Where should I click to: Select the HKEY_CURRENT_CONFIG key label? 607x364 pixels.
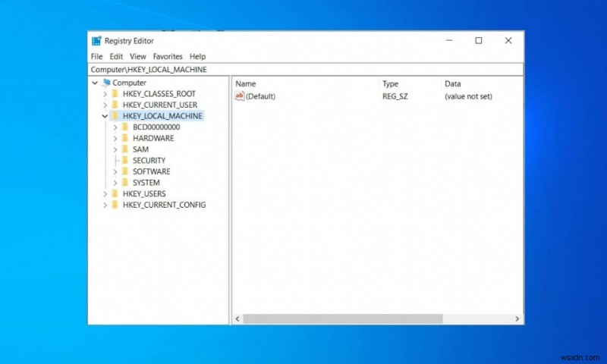click(x=164, y=205)
